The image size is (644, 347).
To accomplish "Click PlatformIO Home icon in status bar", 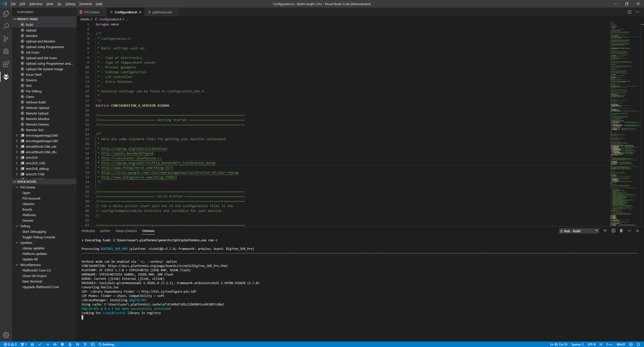I will 32,344.
